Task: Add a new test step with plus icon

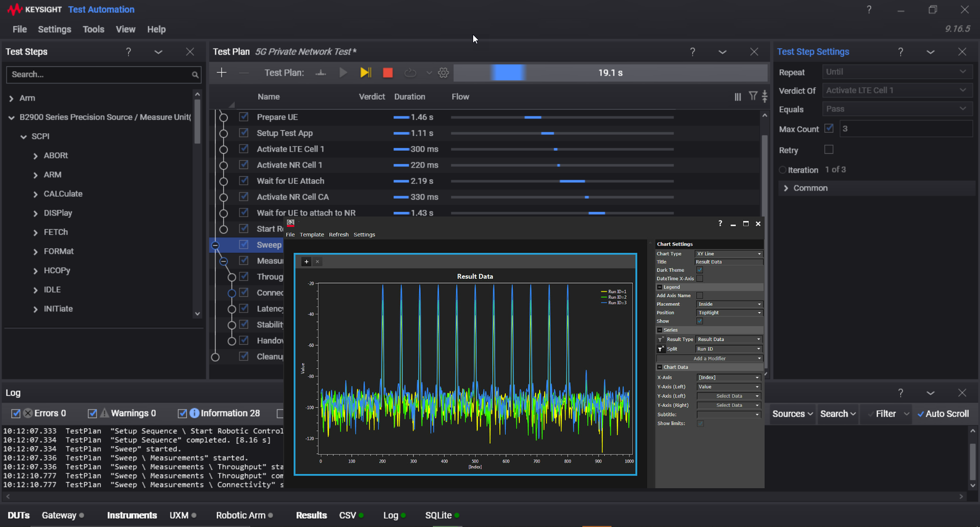Action: click(222, 73)
